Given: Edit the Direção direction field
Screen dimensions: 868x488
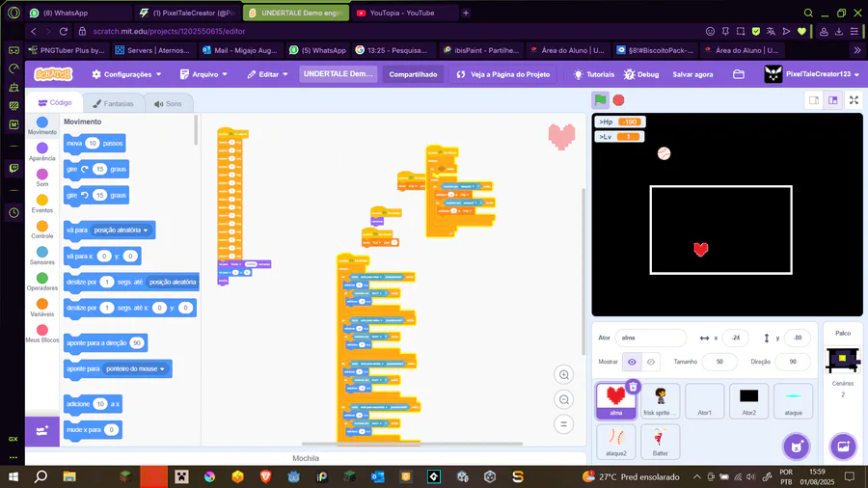Looking at the screenshot, I should pos(793,362).
